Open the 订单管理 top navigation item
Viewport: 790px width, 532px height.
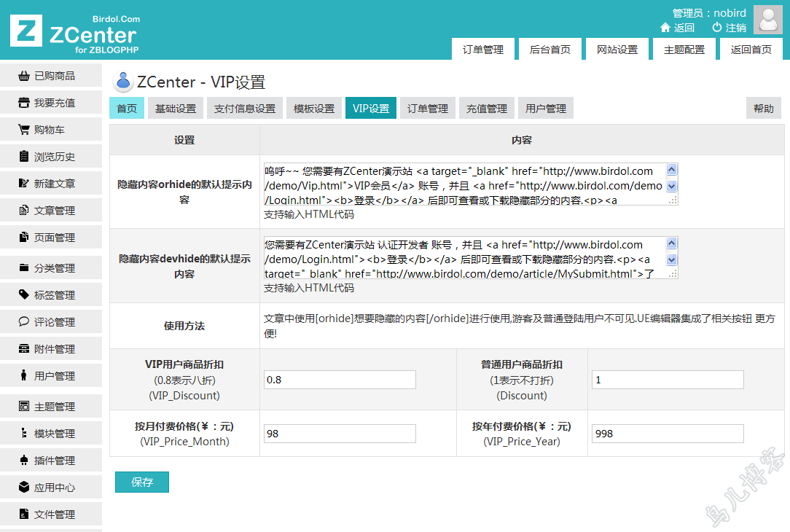(483, 50)
